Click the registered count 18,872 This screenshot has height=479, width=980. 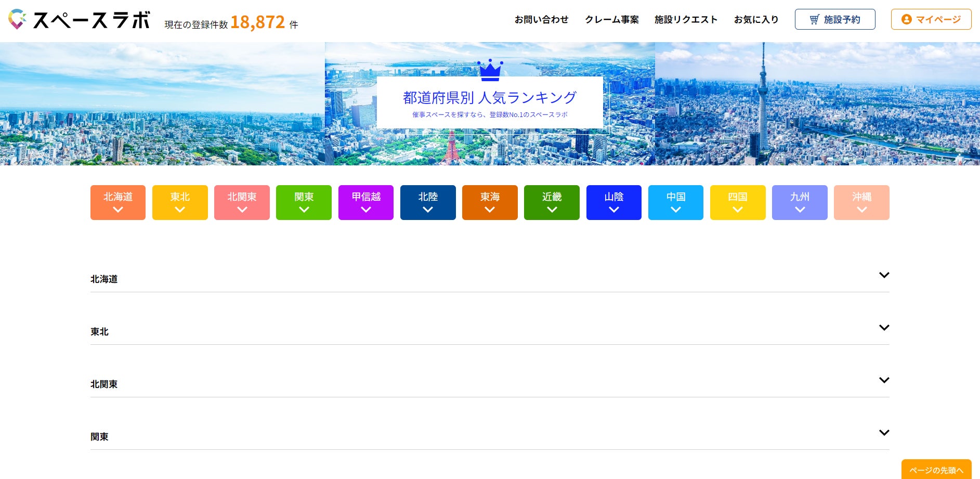(x=257, y=22)
